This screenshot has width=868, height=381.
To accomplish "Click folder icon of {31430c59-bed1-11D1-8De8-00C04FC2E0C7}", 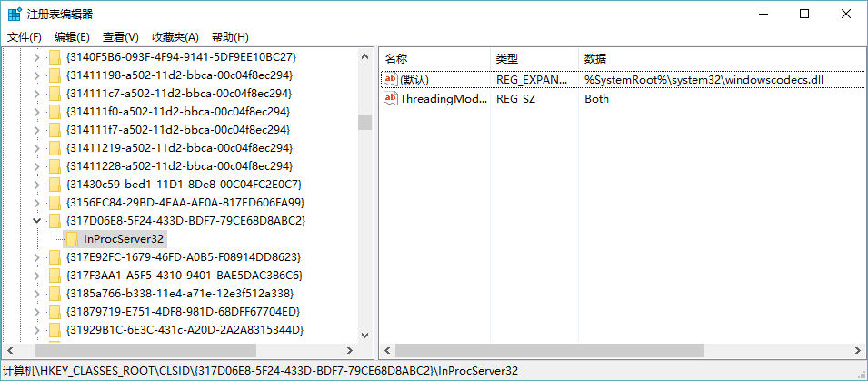I will click(55, 185).
